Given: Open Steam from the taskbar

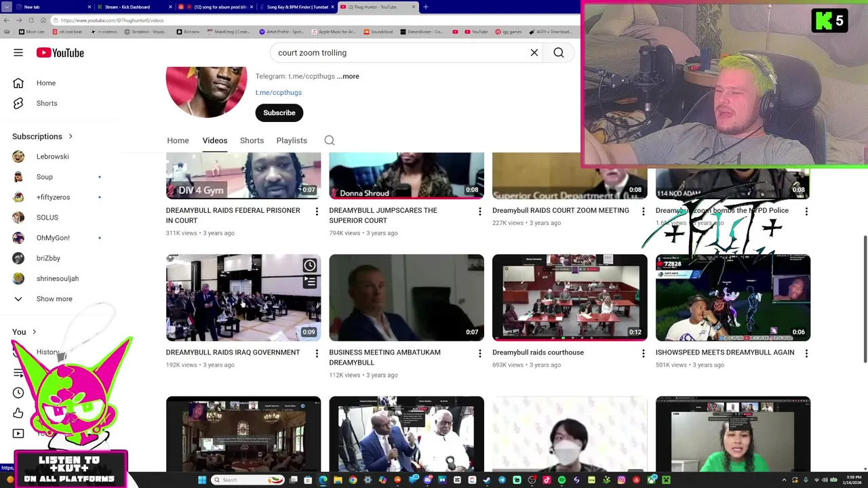Looking at the screenshot, I should (486, 480).
